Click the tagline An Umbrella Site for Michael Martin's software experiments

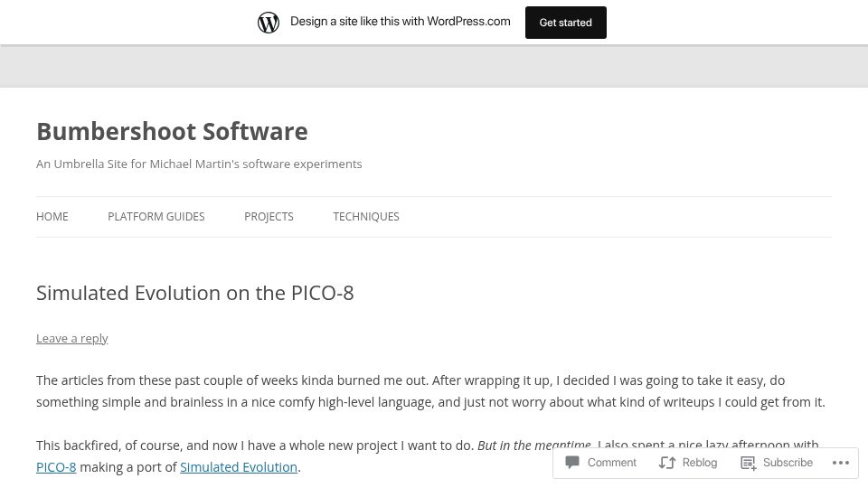pyautogui.click(x=199, y=164)
